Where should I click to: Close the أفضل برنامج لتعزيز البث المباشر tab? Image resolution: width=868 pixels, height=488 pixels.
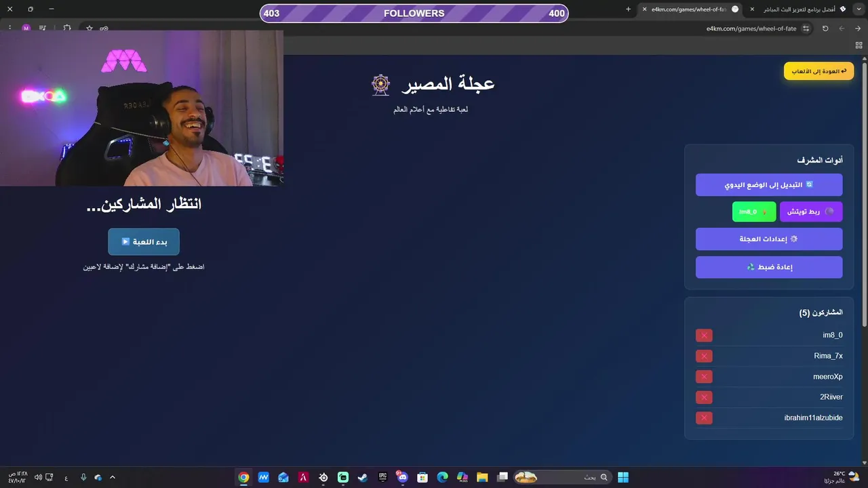pos(752,9)
